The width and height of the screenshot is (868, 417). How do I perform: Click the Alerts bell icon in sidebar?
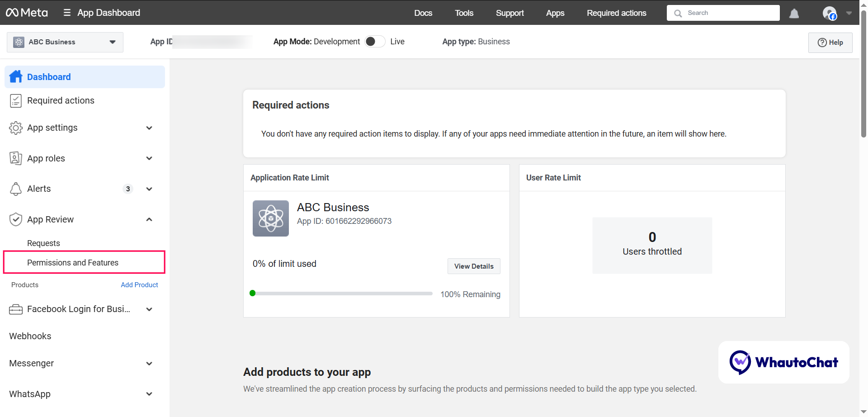[x=16, y=189]
